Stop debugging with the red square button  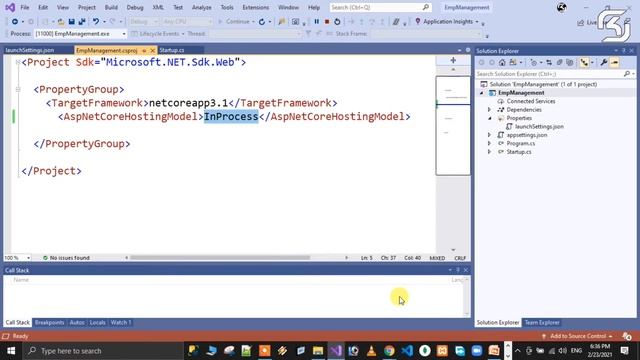coord(327,22)
